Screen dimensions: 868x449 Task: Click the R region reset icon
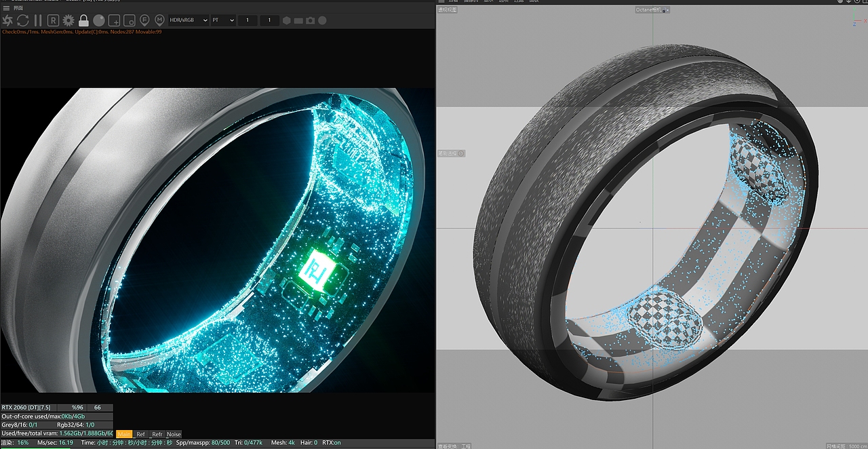click(53, 20)
